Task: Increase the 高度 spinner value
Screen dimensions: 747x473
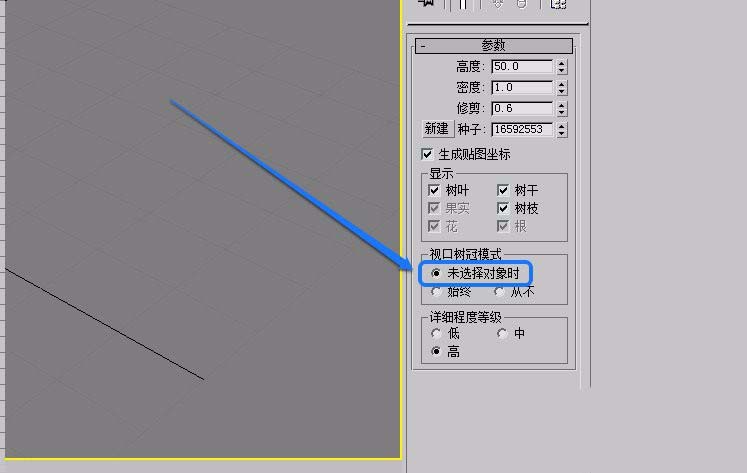Action: click(562, 63)
